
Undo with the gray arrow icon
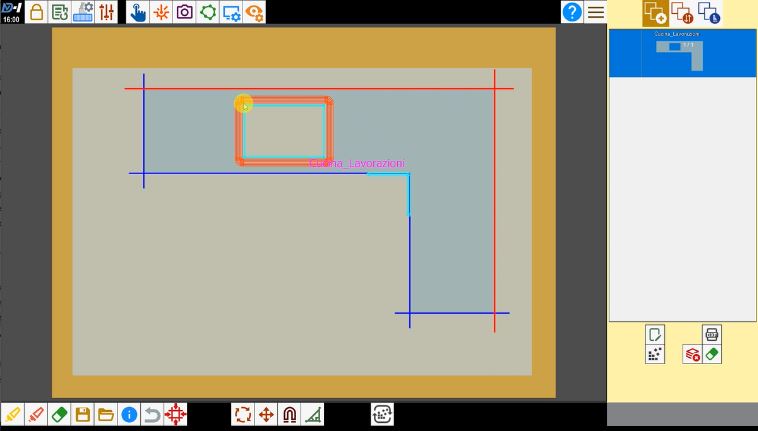coord(152,415)
